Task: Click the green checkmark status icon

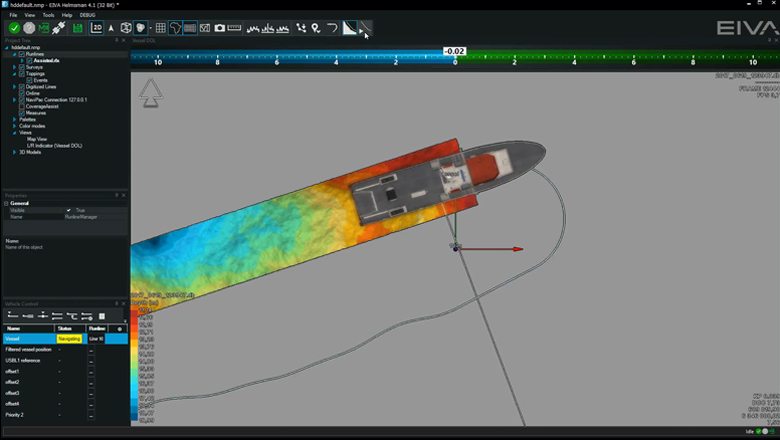Action: pos(14,28)
